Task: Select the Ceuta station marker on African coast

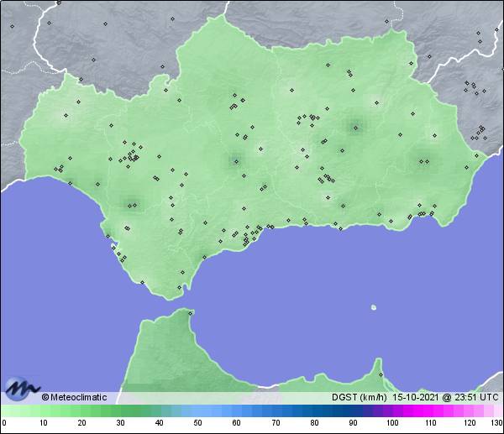Action: (x=191, y=313)
